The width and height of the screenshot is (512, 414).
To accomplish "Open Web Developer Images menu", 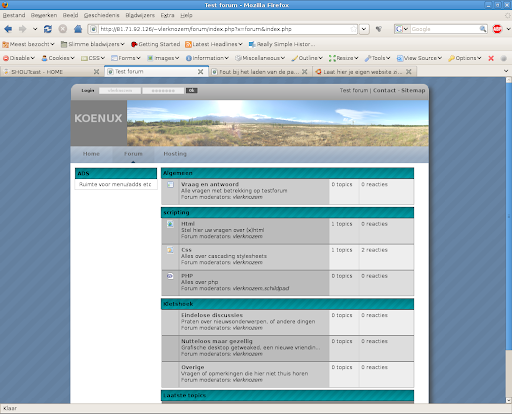I will 163,58.
